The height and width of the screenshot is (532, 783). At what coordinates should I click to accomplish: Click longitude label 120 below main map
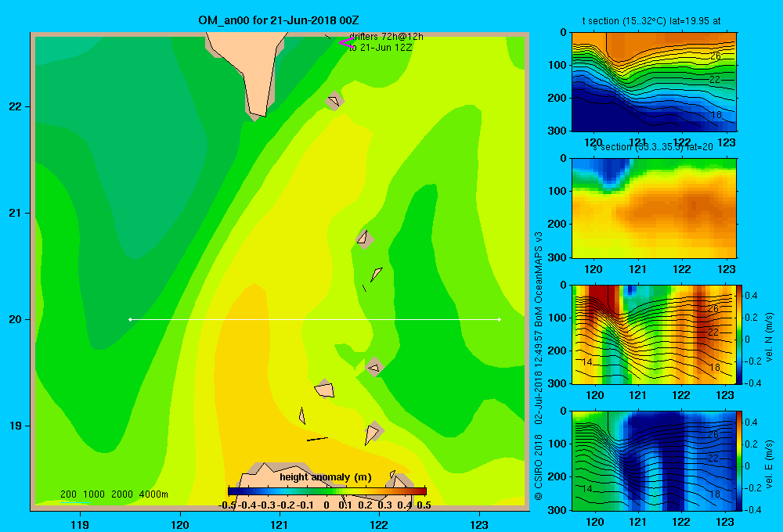[180, 524]
